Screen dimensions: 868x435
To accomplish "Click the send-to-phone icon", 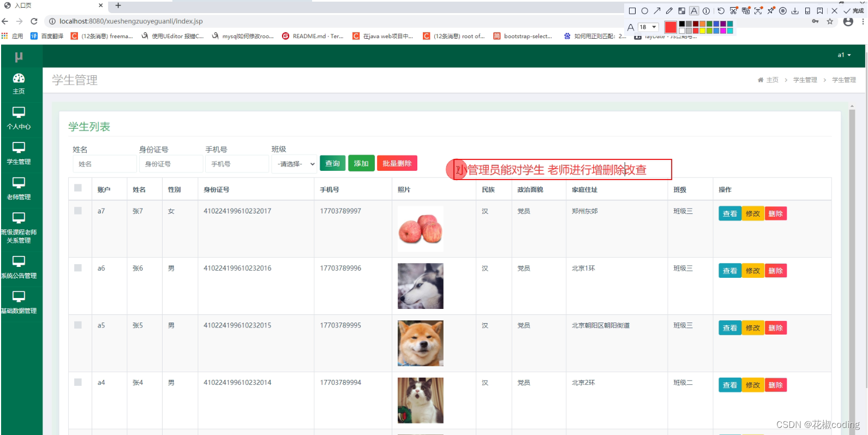I will (x=807, y=11).
